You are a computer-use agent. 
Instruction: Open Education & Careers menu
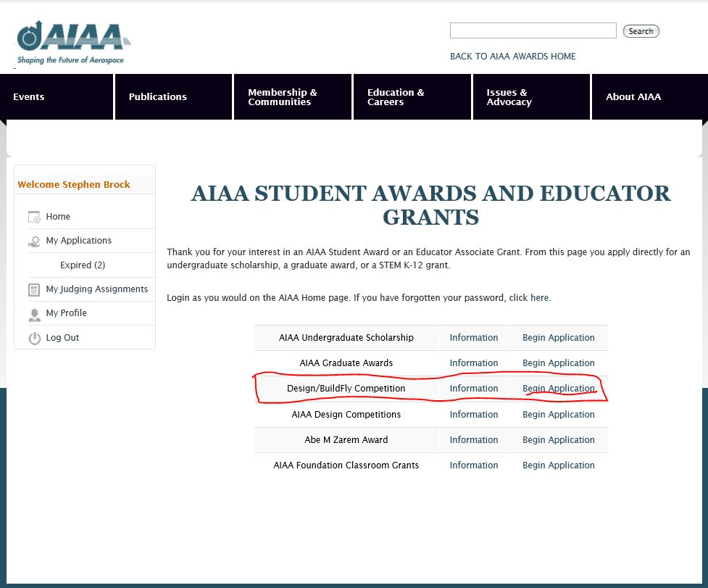pos(412,96)
